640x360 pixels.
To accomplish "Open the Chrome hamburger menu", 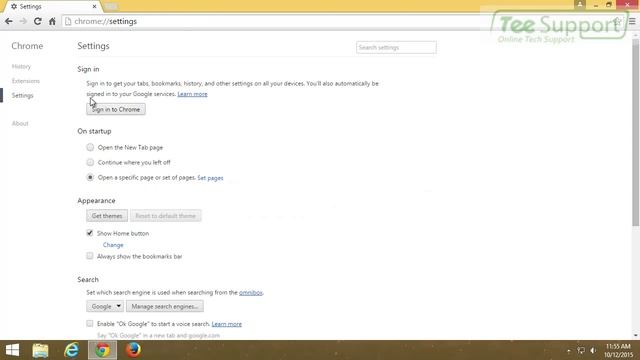I will (x=632, y=21).
